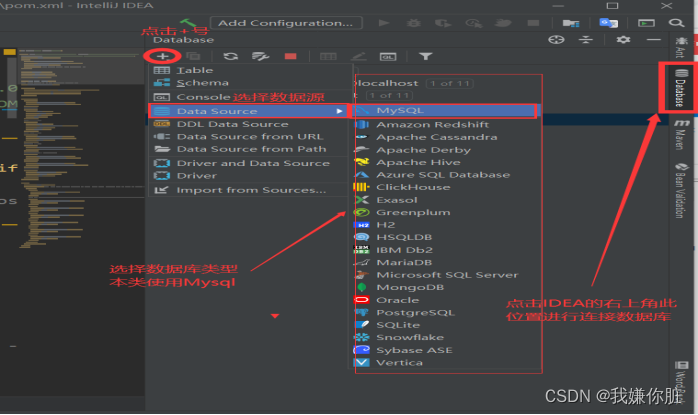Choose HSQLDB data source
The height and width of the screenshot is (415, 698).
[x=446, y=237]
